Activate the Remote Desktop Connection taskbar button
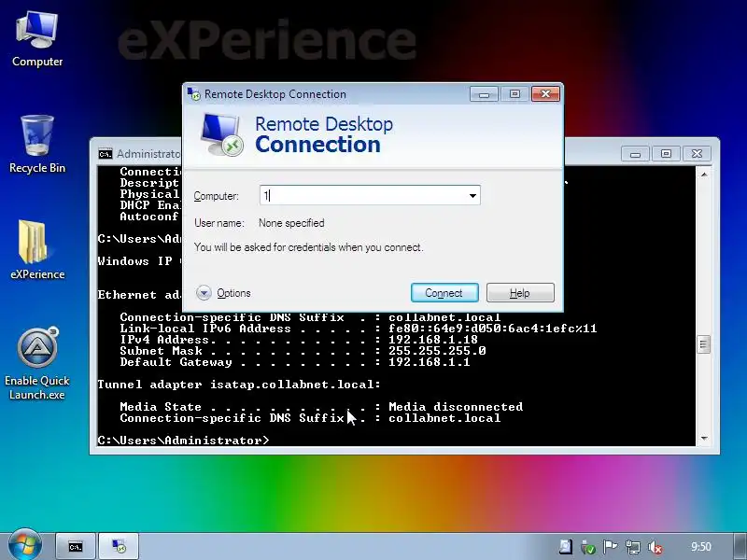The height and width of the screenshot is (560, 747). 119,547
